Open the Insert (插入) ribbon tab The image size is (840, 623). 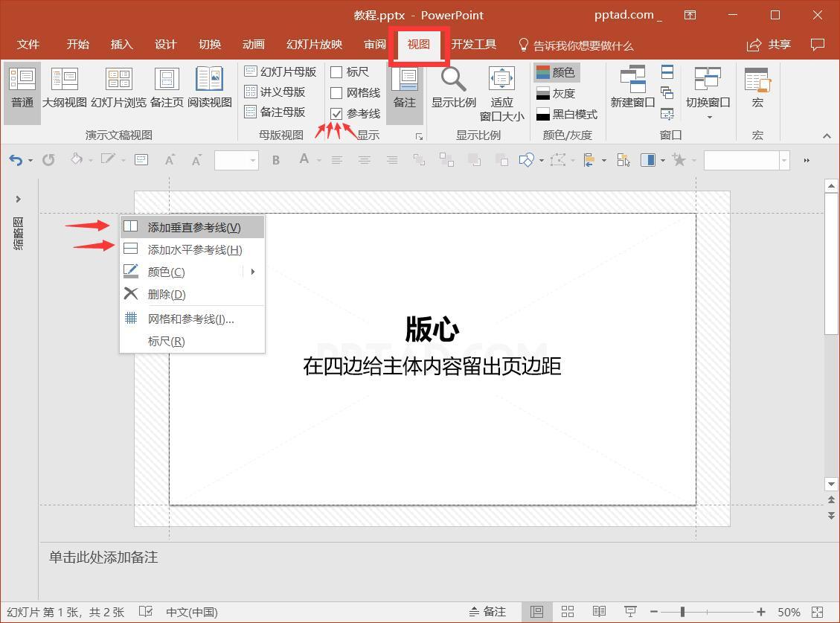pos(121,45)
